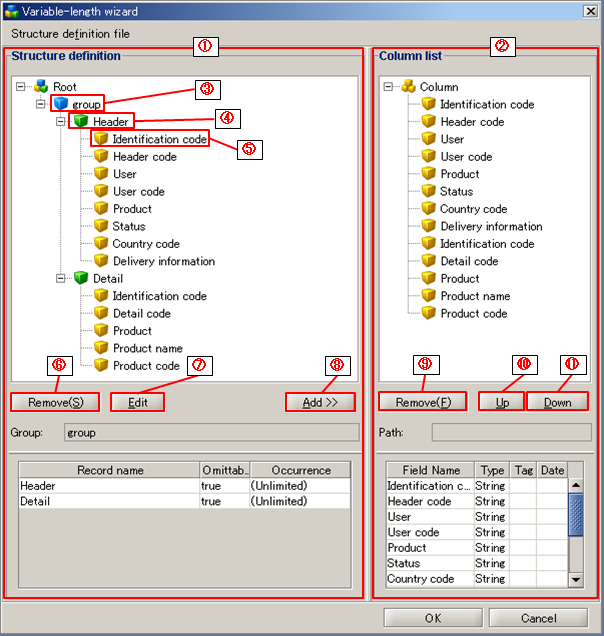This screenshot has width=604, height=636.
Task: Click the scroll down arrow in field table
Action: click(575, 579)
